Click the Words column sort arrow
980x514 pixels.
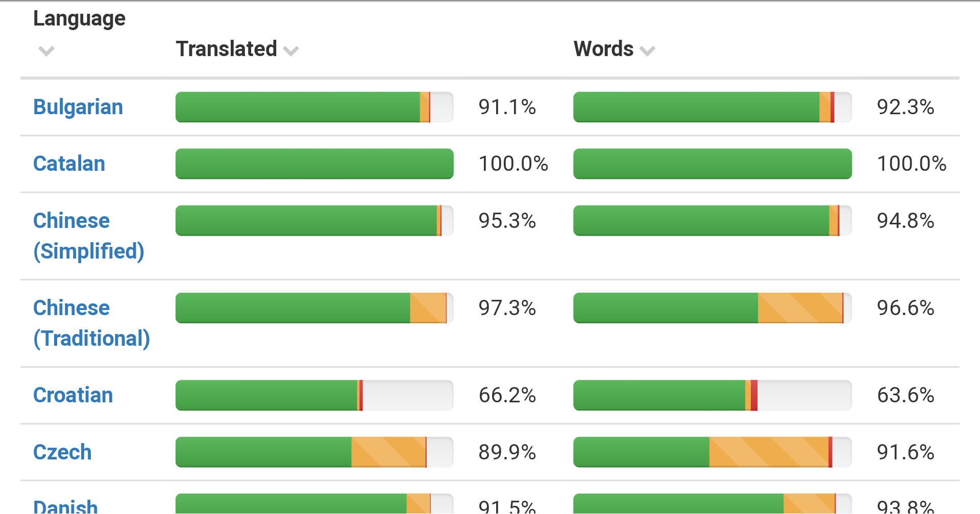pyautogui.click(x=647, y=50)
